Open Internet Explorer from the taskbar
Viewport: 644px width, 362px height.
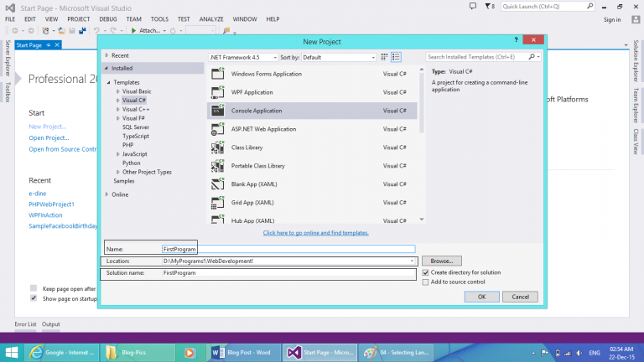click(61, 353)
